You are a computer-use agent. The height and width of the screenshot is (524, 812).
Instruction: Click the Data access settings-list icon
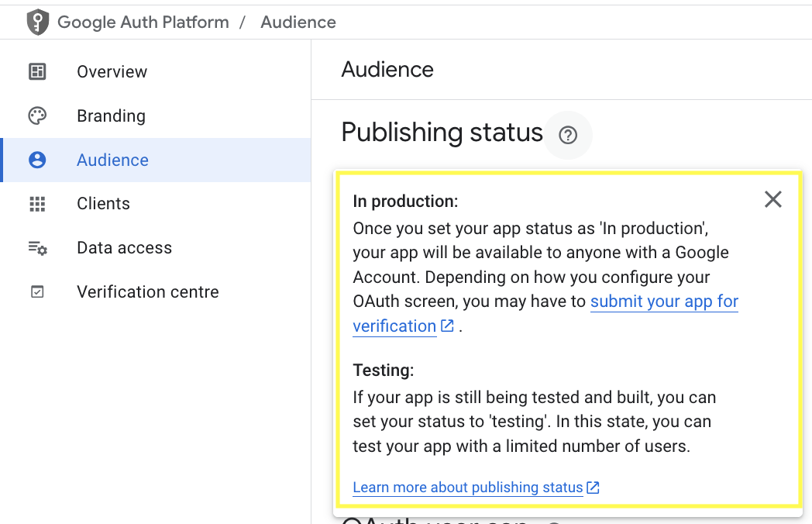point(37,248)
